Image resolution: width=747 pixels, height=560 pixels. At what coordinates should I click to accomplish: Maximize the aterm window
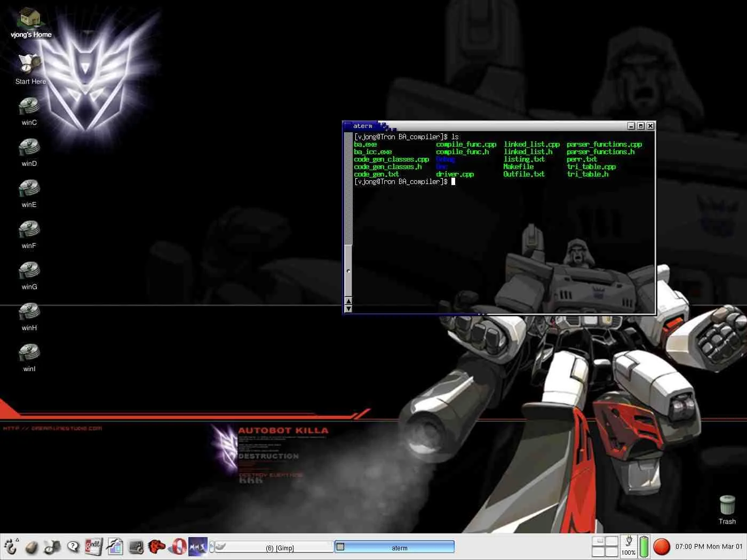pos(641,126)
